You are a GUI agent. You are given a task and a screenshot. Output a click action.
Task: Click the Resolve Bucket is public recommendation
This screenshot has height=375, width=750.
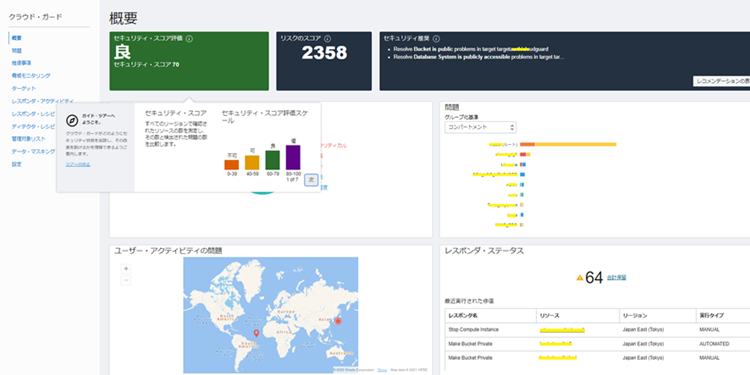tap(471, 49)
